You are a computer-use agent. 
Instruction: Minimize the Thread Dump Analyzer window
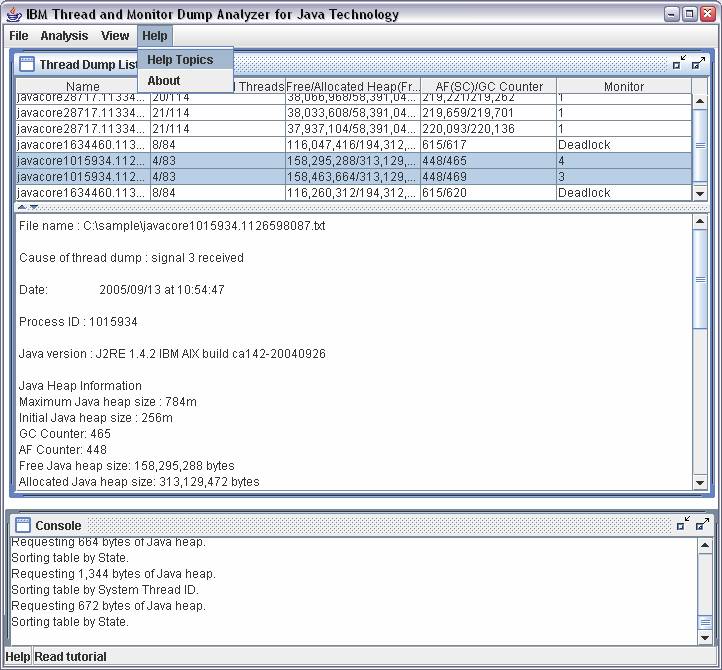point(672,14)
